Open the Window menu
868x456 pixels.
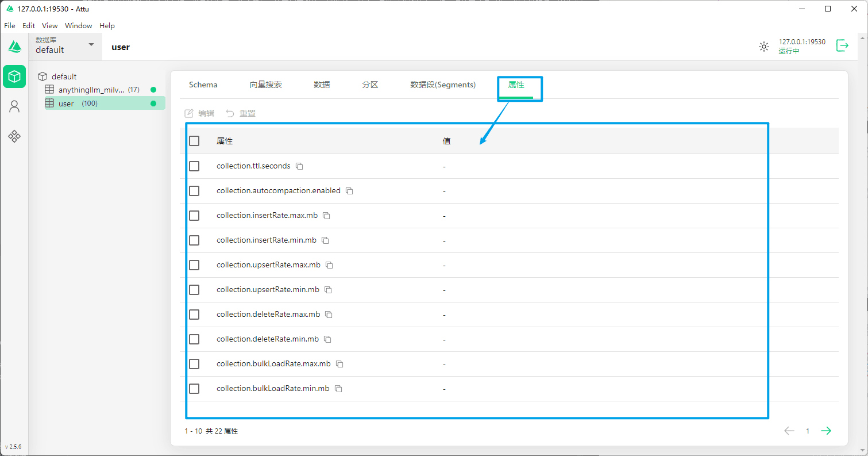click(x=78, y=26)
